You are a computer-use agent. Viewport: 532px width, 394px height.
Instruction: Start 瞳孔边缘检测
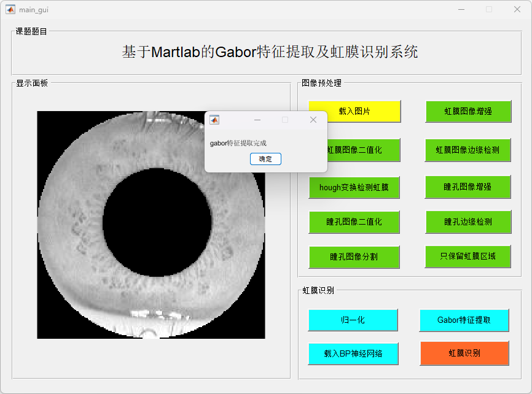point(467,222)
